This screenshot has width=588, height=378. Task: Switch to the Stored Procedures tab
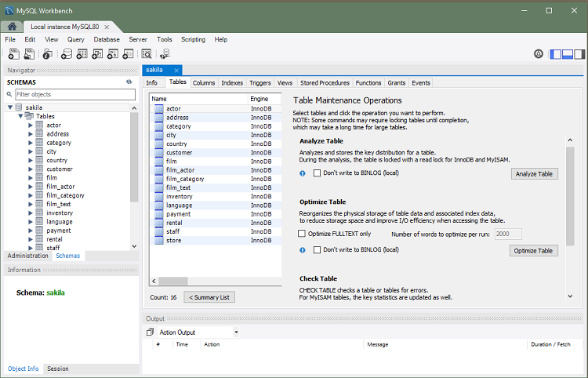(x=325, y=82)
